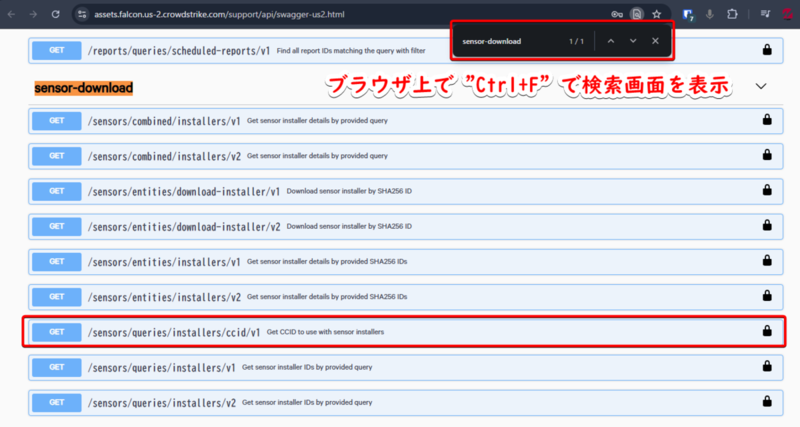The height and width of the screenshot is (427, 800).
Task: Click lock icon for combined/installers/v1
Action: (767, 119)
